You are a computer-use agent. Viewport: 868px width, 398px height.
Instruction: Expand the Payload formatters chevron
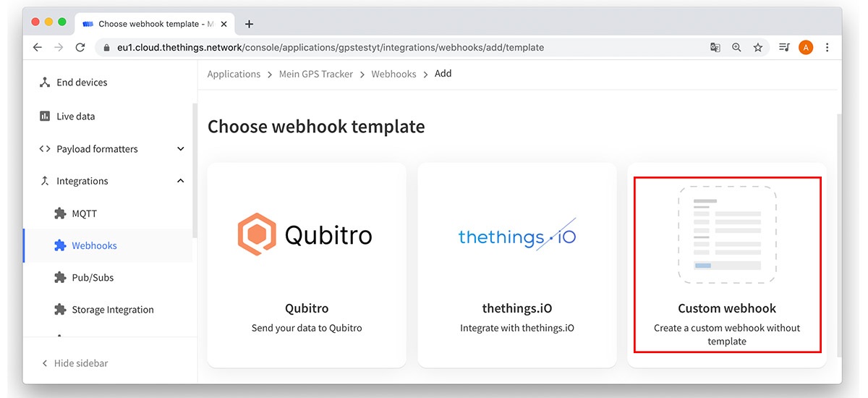181,149
